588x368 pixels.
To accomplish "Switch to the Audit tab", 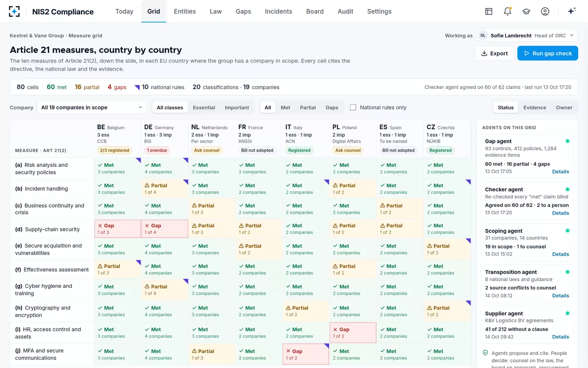I will (345, 11).
